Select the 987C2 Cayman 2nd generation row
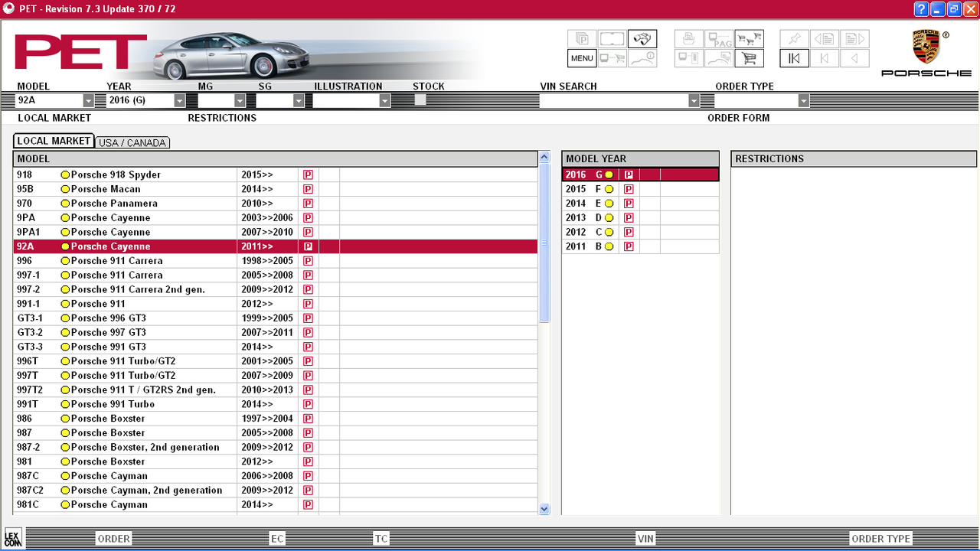The width and height of the screenshot is (980, 551). 276,491
